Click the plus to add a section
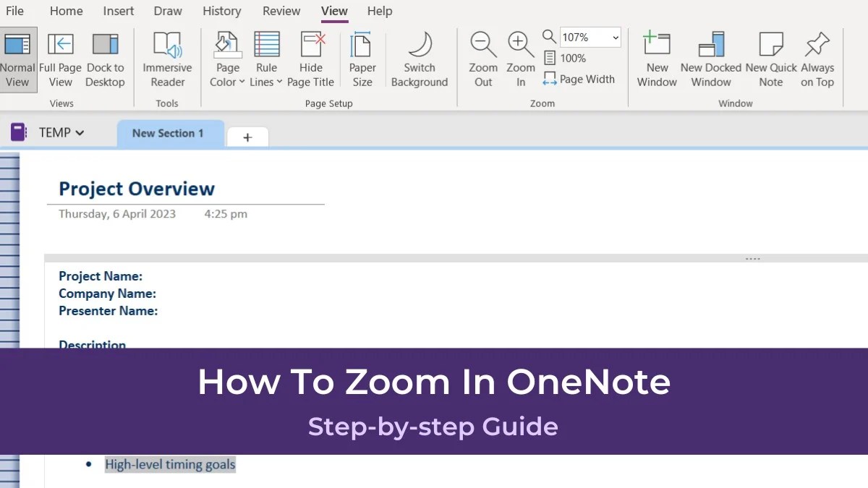The width and height of the screenshot is (868, 488). (247, 137)
